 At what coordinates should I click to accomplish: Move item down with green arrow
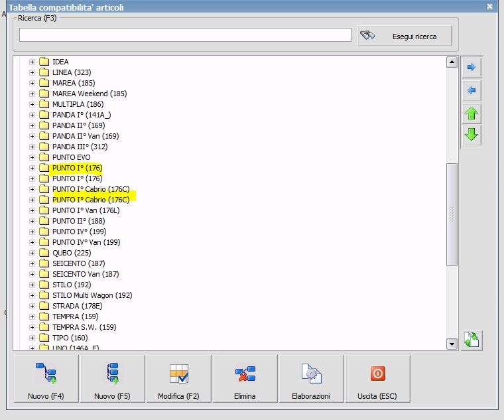coord(472,135)
